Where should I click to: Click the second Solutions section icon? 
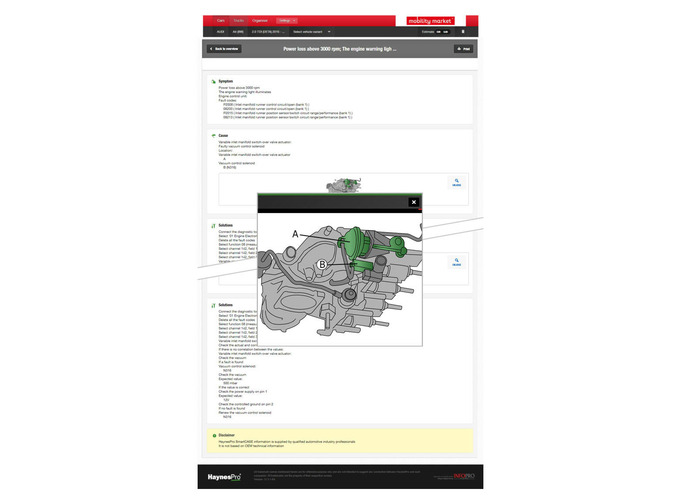tap(213, 305)
